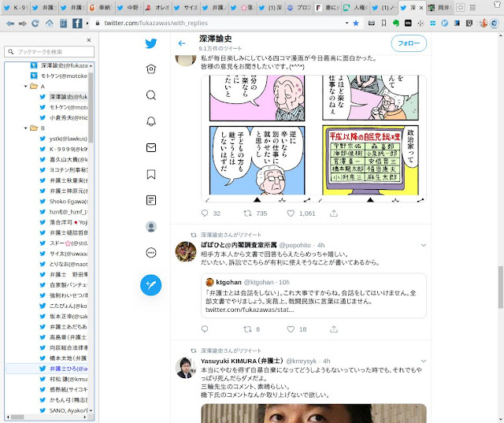504x423 pixels.
Task: Switch to the 人権 tab
Action: click(x=356, y=8)
